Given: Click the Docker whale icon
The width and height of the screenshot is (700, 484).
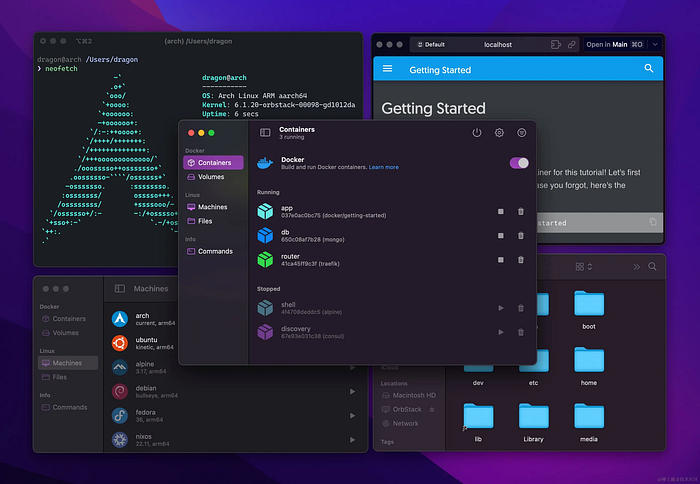Looking at the screenshot, I should [x=265, y=163].
